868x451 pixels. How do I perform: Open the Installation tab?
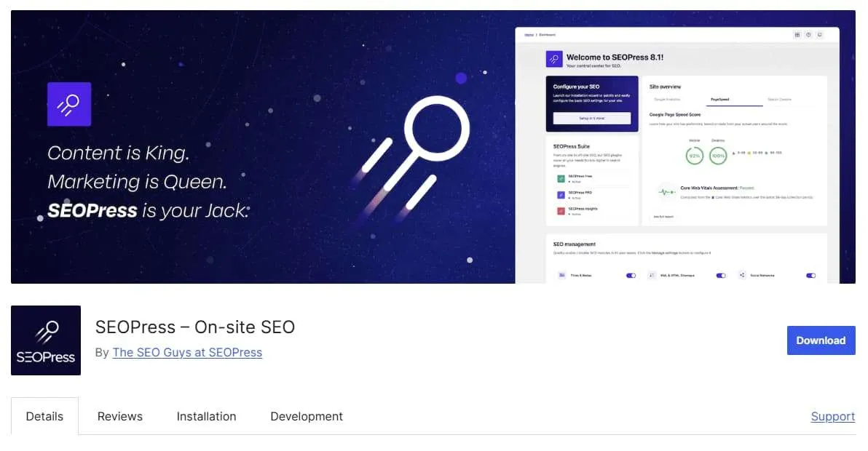207,416
